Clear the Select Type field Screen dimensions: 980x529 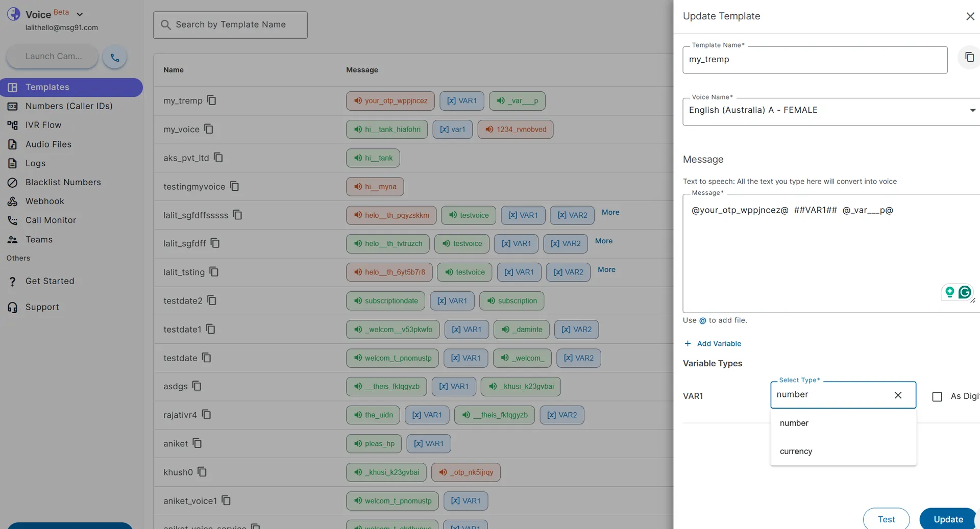(898, 395)
